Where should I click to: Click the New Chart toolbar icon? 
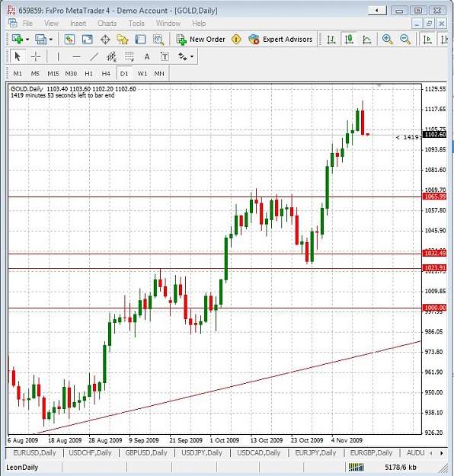coord(17,39)
